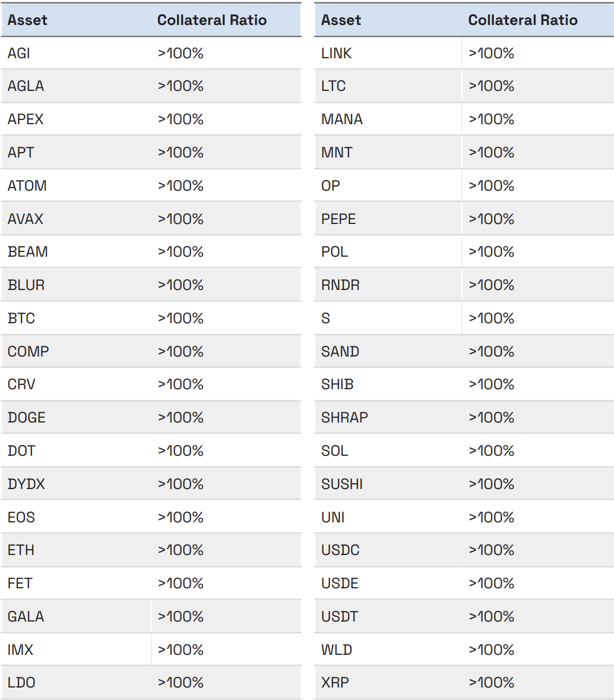Viewport: 614px width, 700px height.
Task: Click the LDO asset cell
Action: coord(21,683)
